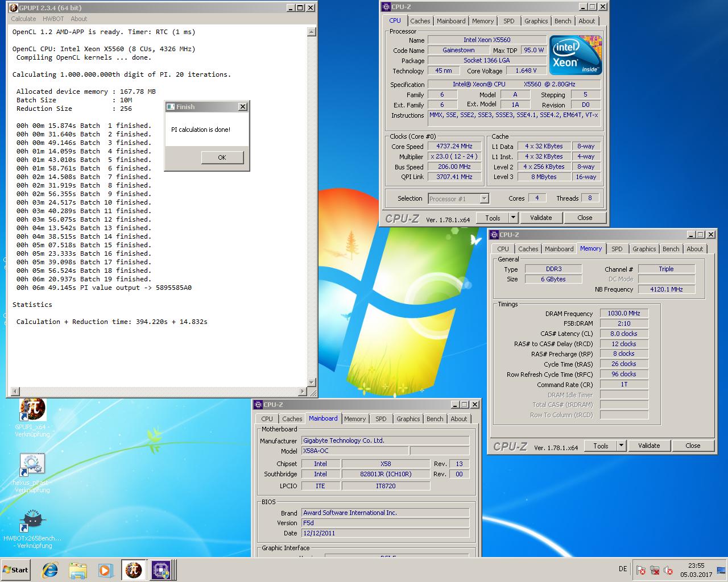Open Internet Explorer from the taskbar
This screenshot has height=582, width=728.
50,570
